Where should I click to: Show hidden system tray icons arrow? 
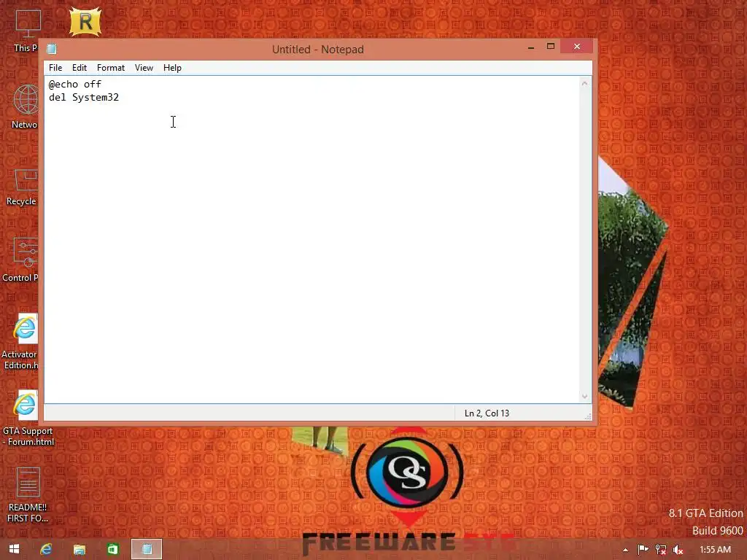tap(625, 550)
